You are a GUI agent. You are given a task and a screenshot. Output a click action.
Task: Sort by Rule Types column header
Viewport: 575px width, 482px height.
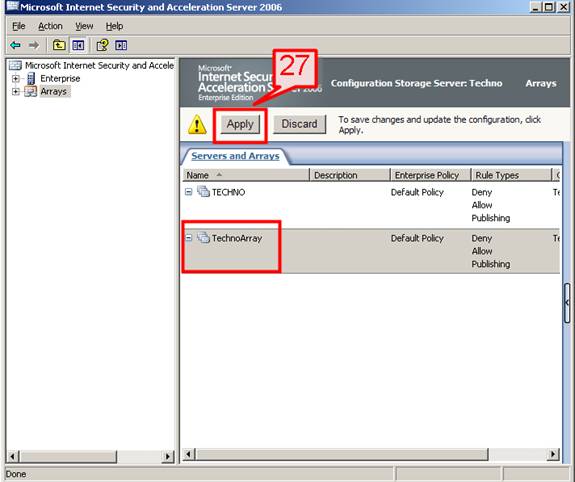511,175
